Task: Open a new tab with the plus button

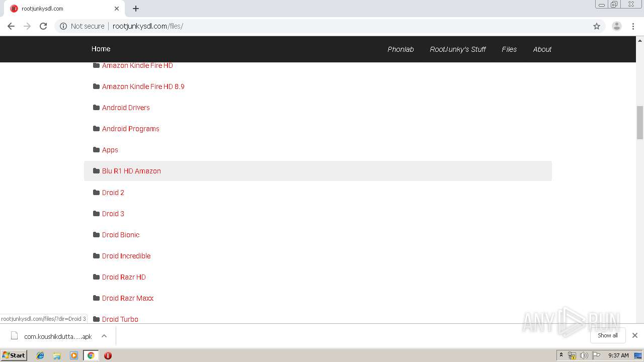Action: click(x=136, y=9)
